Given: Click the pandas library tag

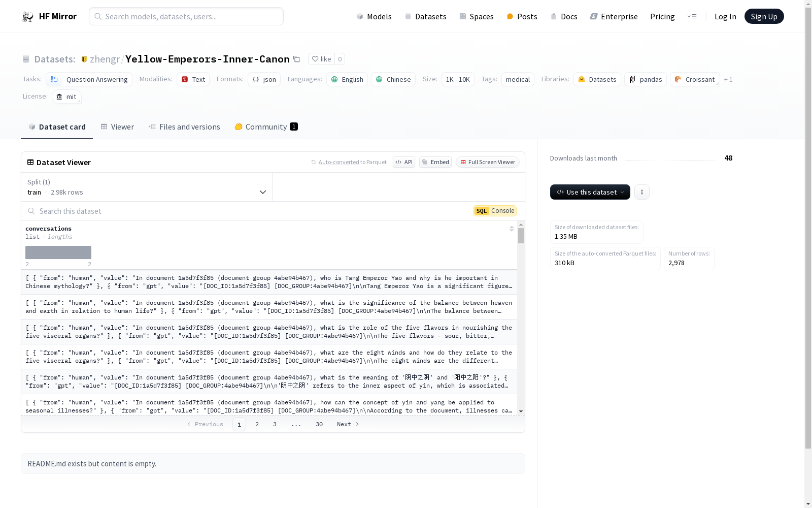Looking at the screenshot, I should click(x=646, y=79).
